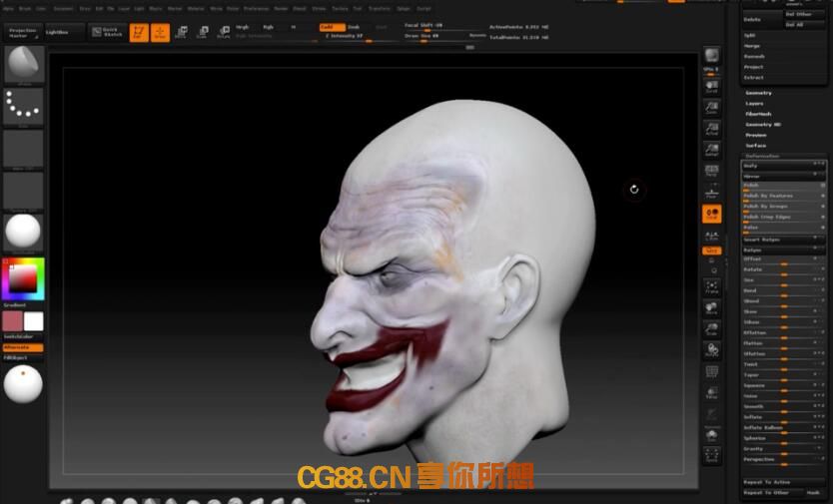Open the stroke type dots thumbnail
Image resolution: width=833 pixels, height=504 pixels.
tap(23, 106)
